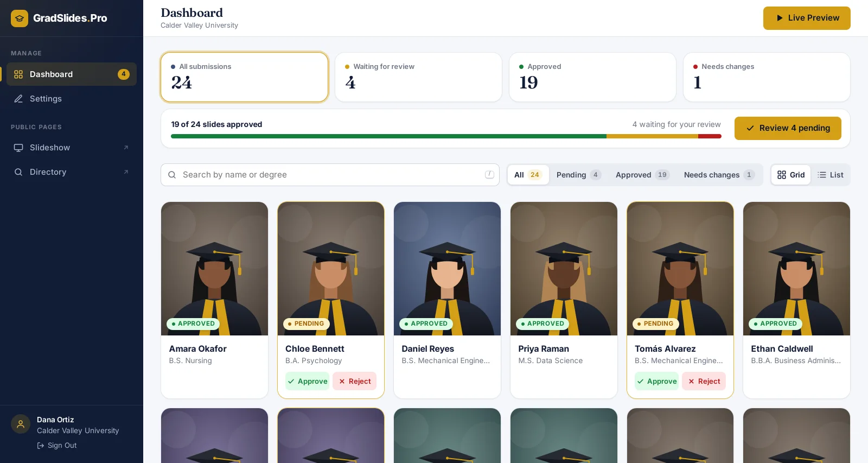Approve Chloe Bennett's slide
868x463 pixels.
(x=307, y=381)
